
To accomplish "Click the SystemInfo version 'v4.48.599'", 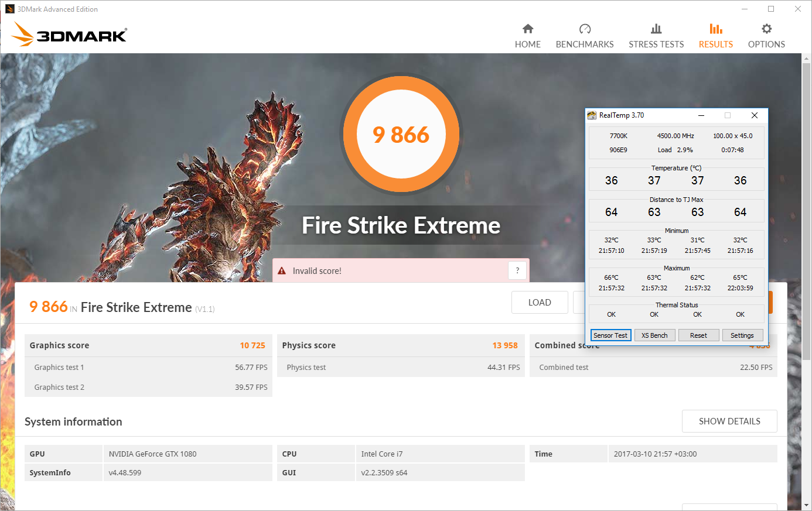I will [125, 472].
